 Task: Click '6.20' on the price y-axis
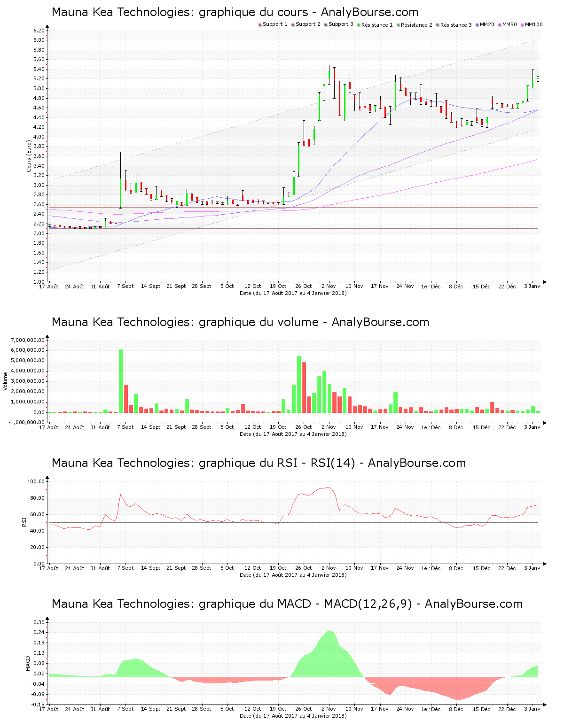coord(39,31)
